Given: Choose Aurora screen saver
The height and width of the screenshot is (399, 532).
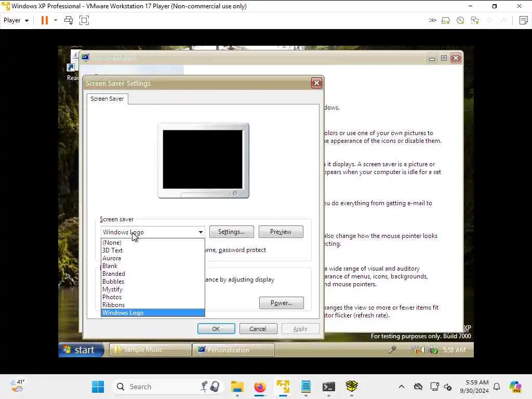Looking at the screenshot, I should (153, 258).
